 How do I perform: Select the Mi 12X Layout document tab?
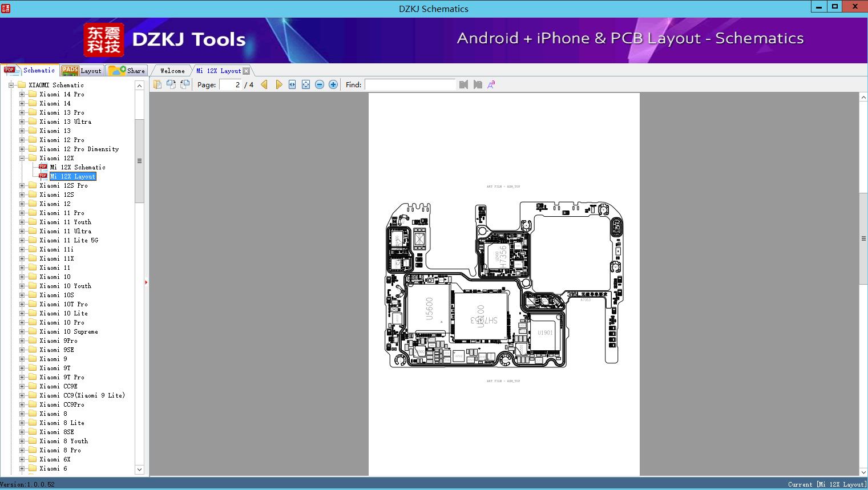coord(219,71)
